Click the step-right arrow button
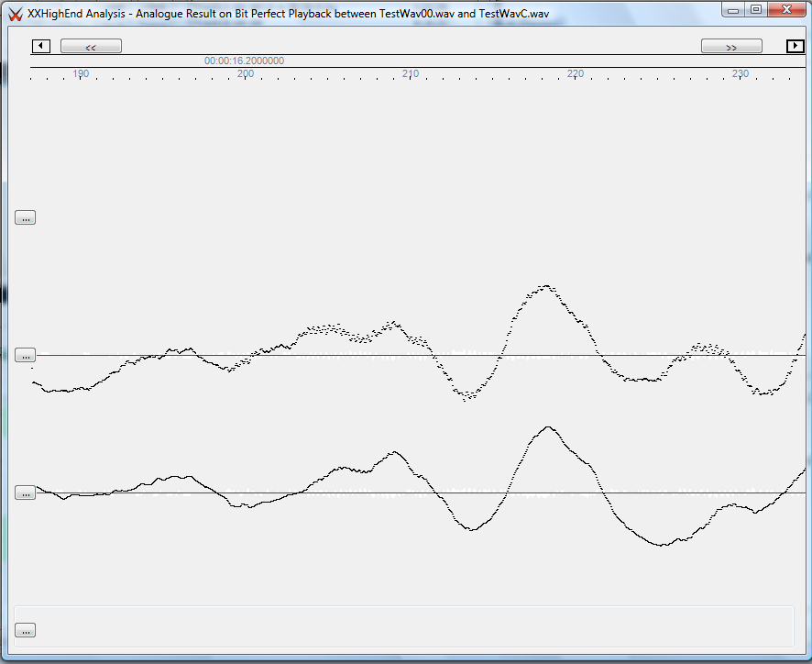The height and width of the screenshot is (664, 812). click(x=796, y=46)
